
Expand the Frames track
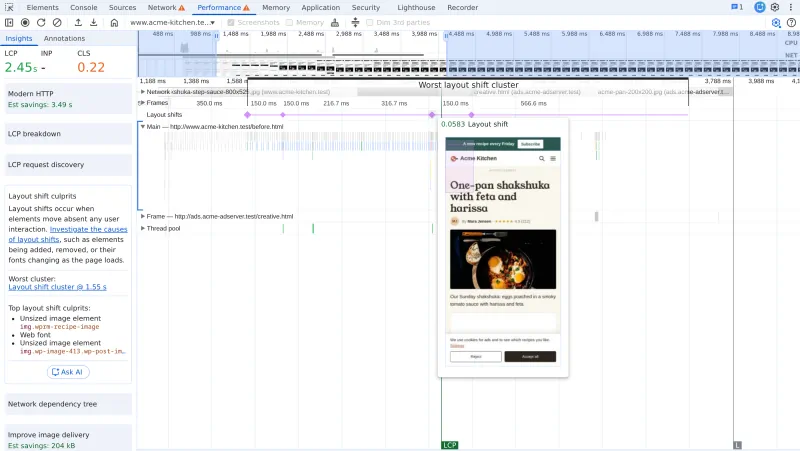pos(143,103)
